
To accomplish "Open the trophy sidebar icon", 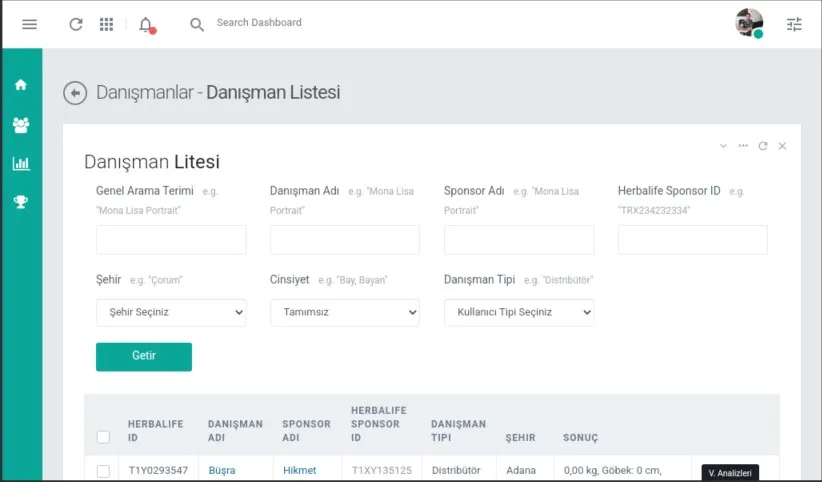I will [x=21, y=202].
